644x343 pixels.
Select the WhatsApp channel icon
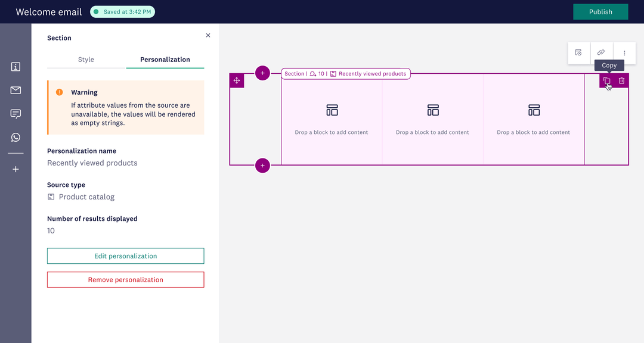(16, 138)
